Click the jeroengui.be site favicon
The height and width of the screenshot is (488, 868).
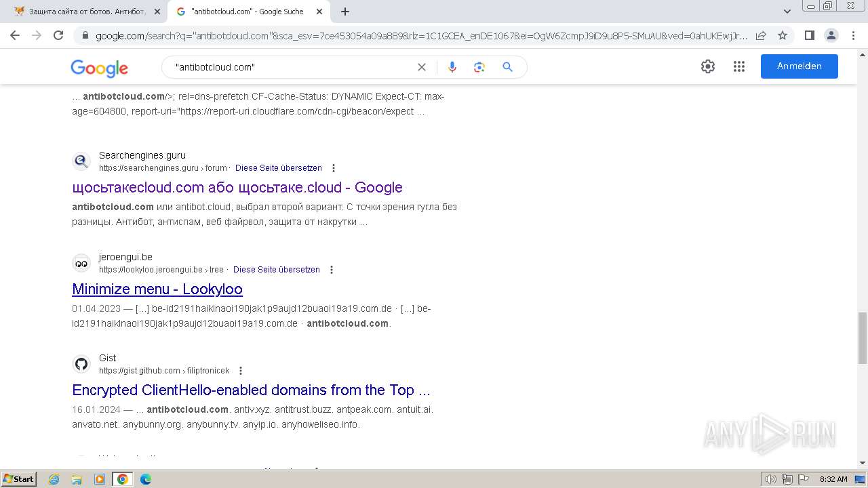tap(81, 263)
